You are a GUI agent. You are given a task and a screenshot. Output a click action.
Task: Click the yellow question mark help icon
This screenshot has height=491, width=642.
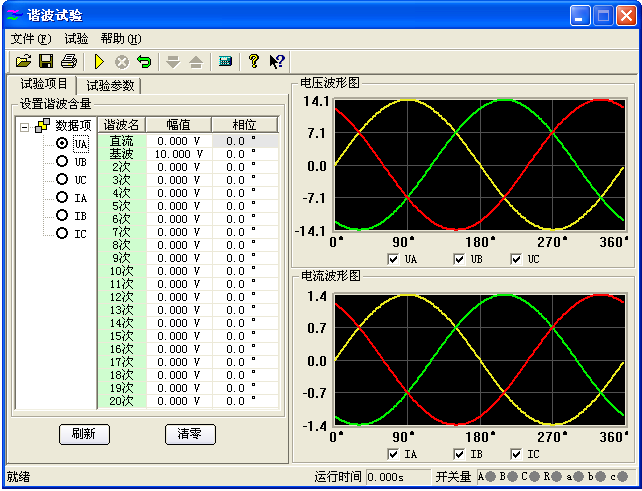254,62
